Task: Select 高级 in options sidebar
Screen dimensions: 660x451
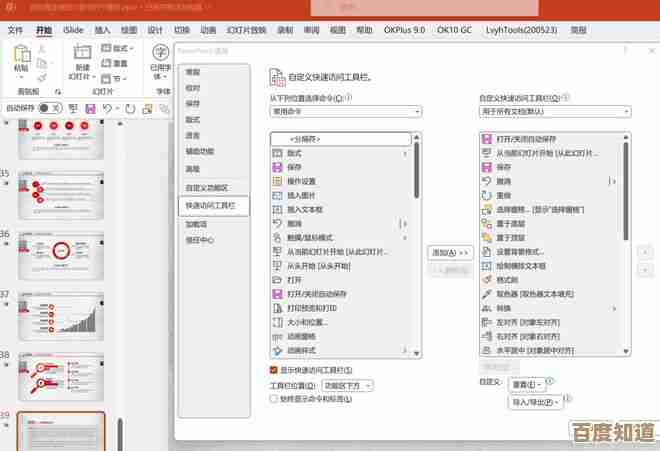Action: pos(213,169)
